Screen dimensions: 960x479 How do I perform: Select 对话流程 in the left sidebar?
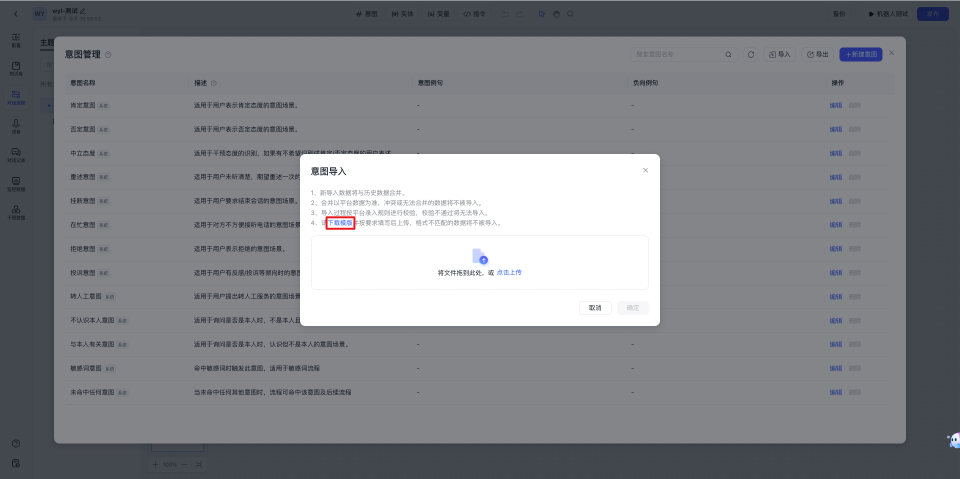click(x=16, y=97)
